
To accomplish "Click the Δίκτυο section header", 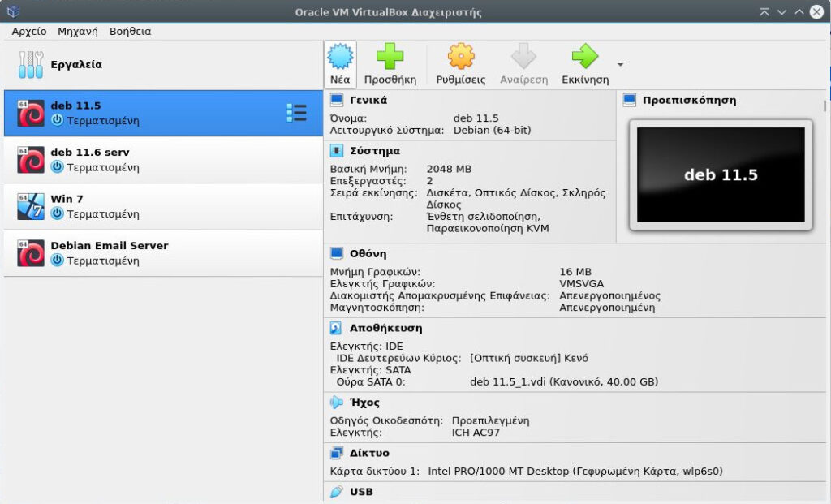I will point(369,453).
